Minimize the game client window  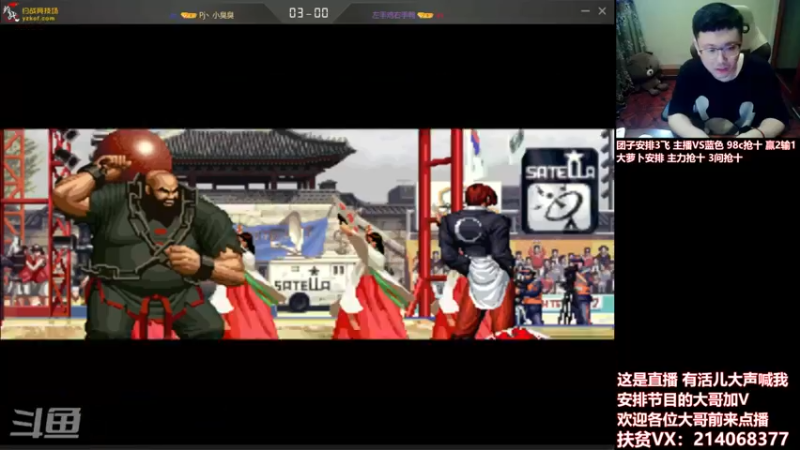(x=585, y=11)
